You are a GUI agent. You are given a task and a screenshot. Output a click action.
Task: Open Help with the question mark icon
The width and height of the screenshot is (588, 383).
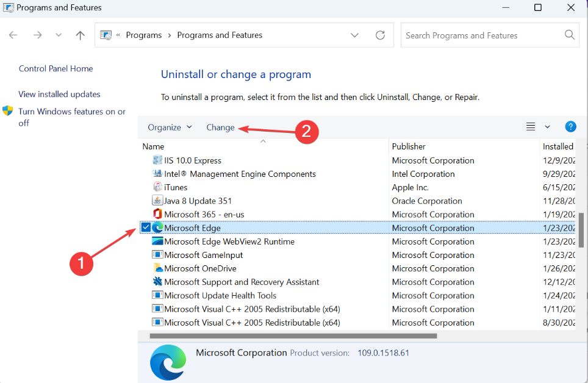click(x=570, y=126)
